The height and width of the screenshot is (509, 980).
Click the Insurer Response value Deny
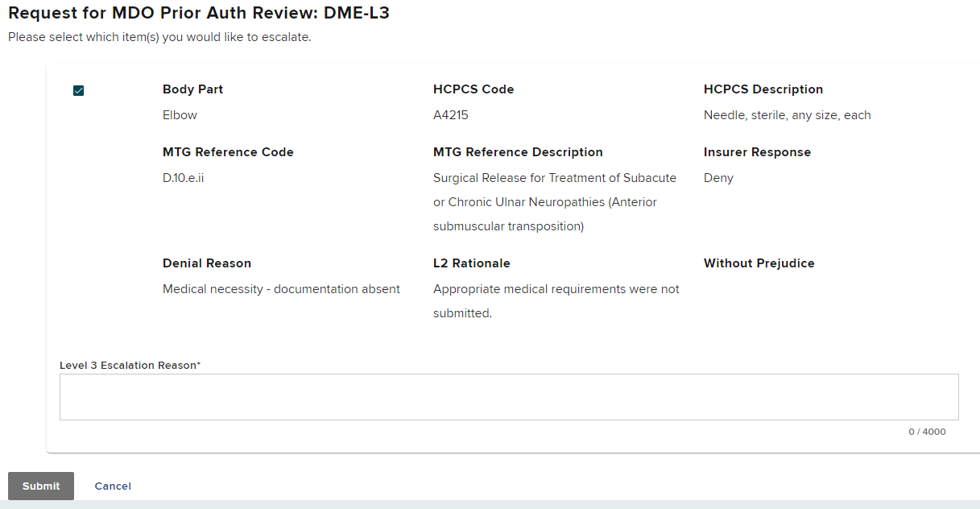(x=718, y=178)
